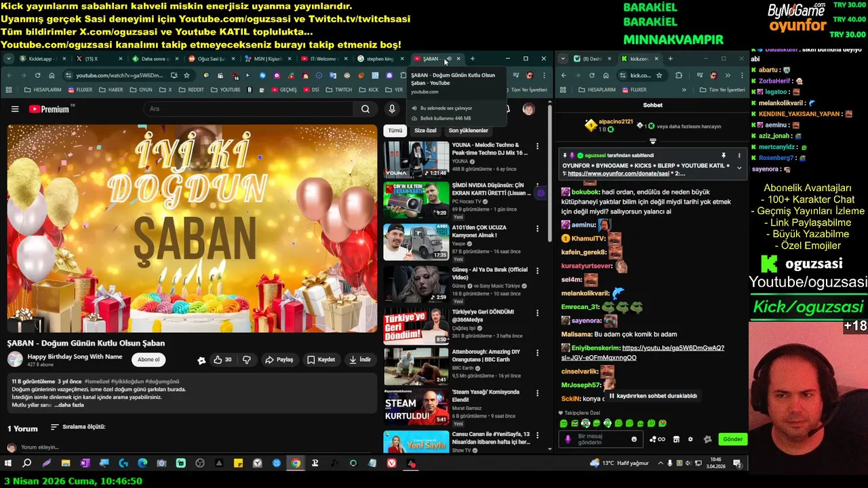The image size is (868, 488).
Task: Subscribe using the Abone ol button
Action: click(149, 360)
